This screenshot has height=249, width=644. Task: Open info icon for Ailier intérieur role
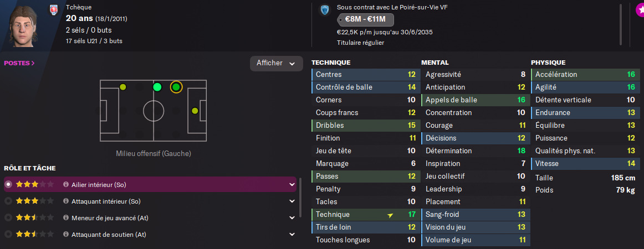click(66, 185)
